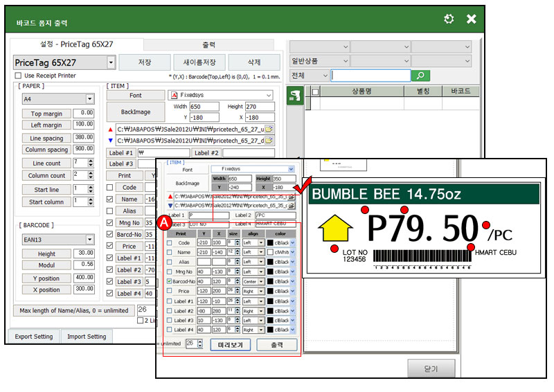Enable Use Receipt Printer checkbox
Image resolution: width=554 pixels, height=392 pixels.
point(18,75)
